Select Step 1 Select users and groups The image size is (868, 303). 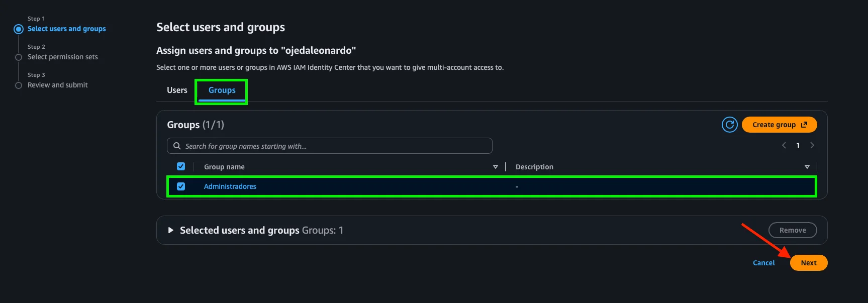pos(67,29)
